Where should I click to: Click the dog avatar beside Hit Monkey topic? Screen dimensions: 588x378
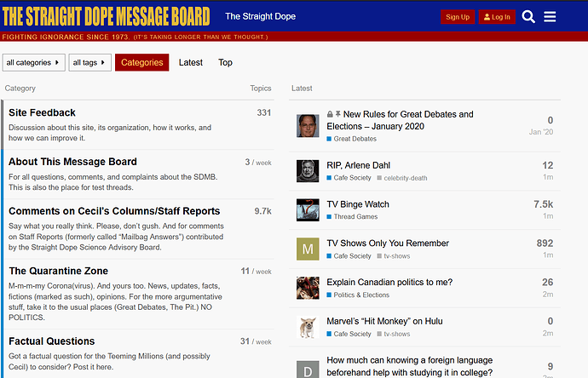308,327
